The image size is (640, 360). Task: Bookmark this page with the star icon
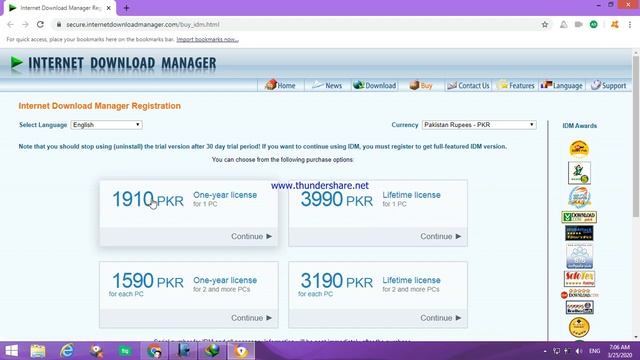545,24
